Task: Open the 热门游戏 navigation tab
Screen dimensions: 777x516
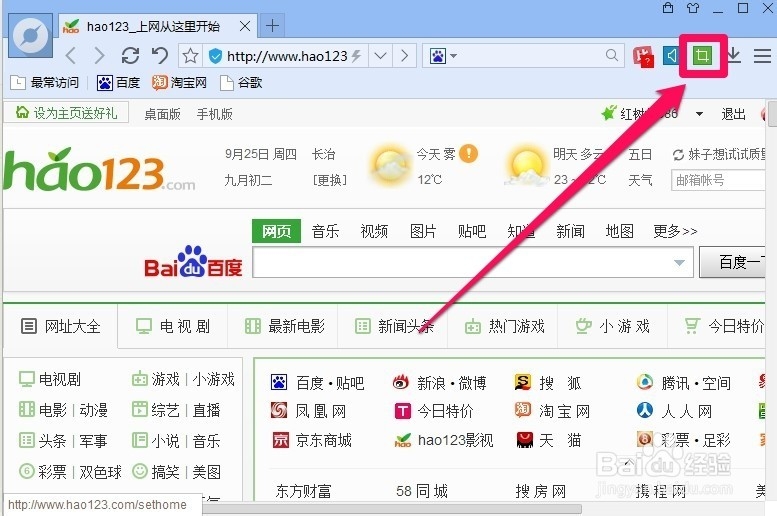Action: tap(504, 326)
